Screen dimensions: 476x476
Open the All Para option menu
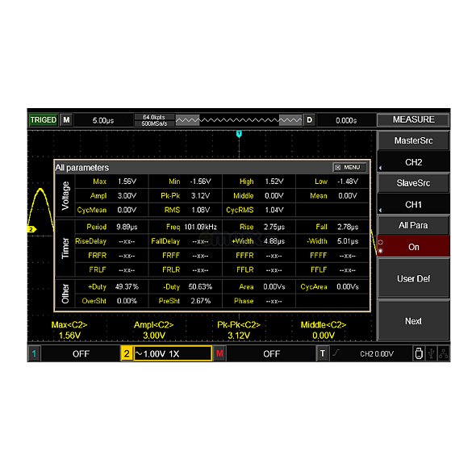pos(413,226)
